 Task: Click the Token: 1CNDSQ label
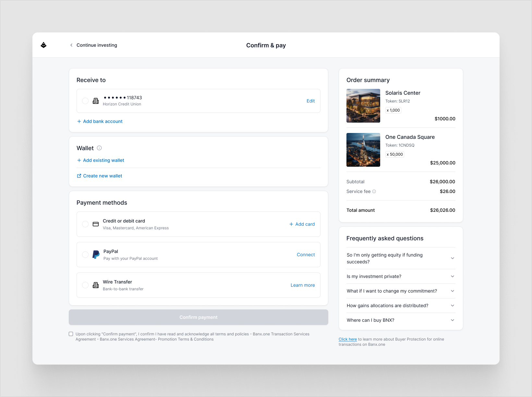click(400, 145)
